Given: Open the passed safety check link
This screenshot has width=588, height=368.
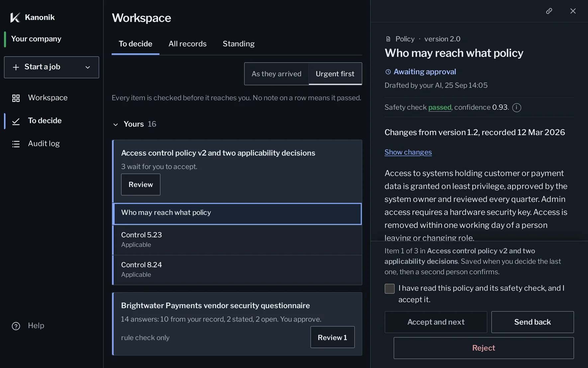Looking at the screenshot, I should (x=440, y=107).
